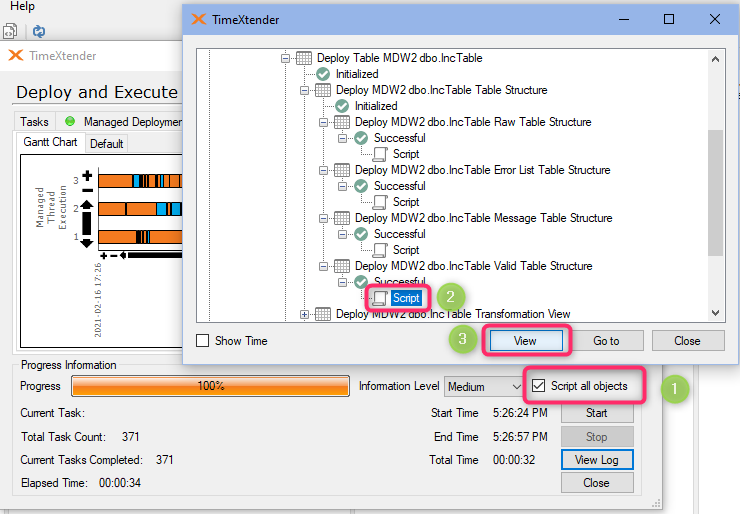Collapse the Message Table Structure node
Image resolution: width=740 pixels, height=514 pixels.
click(x=323, y=218)
